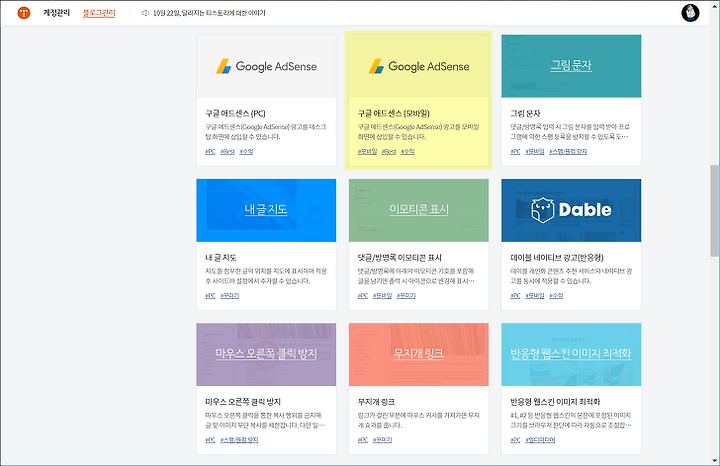Click #PC tag under 데이블 네이티브 광고

tap(515, 296)
